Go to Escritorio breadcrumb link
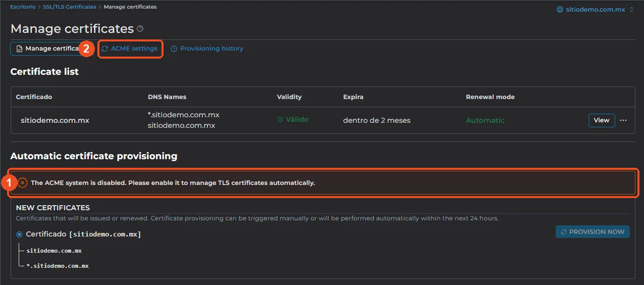 (x=23, y=7)
